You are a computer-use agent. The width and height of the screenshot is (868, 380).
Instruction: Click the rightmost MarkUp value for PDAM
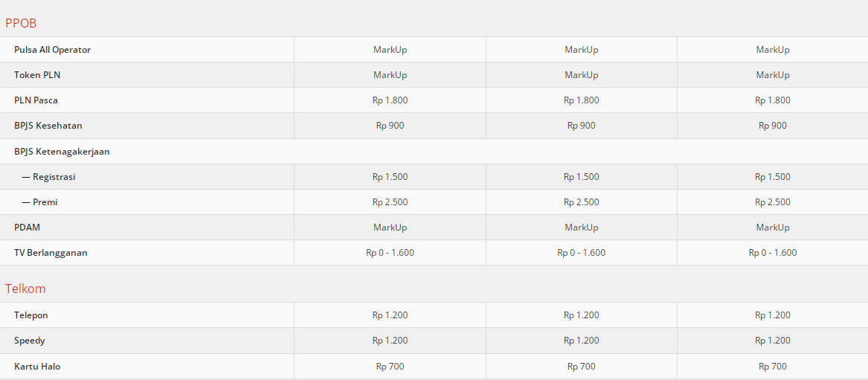pos(773,228)
